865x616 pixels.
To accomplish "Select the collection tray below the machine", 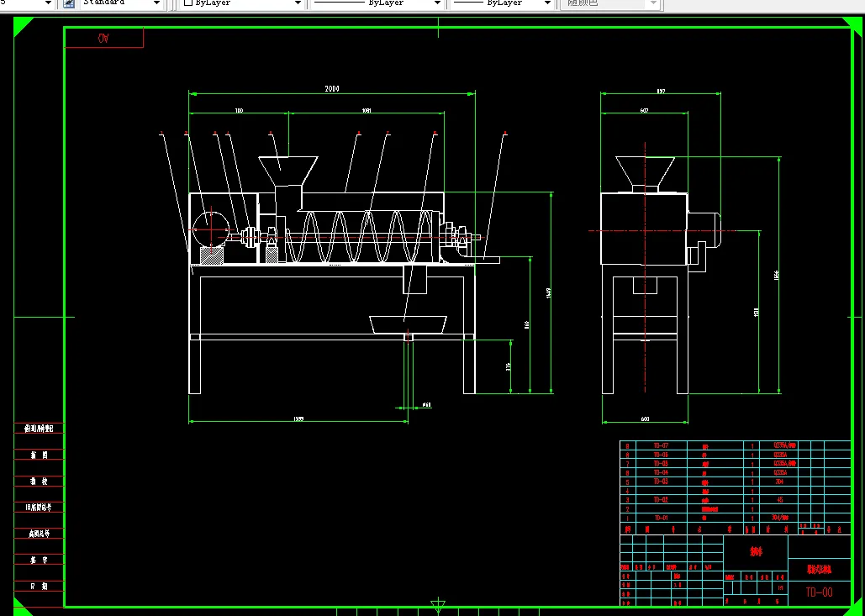I will pyautogui.click(x=408, y=325).
